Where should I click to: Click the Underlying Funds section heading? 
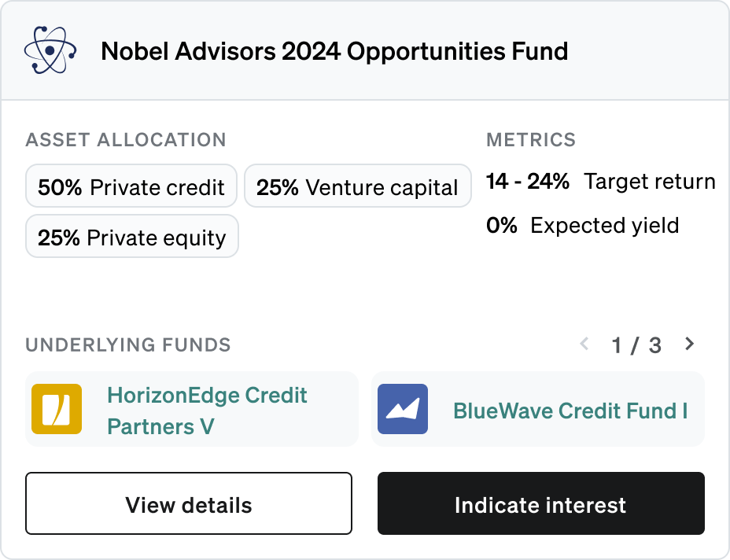coord(128,345)
